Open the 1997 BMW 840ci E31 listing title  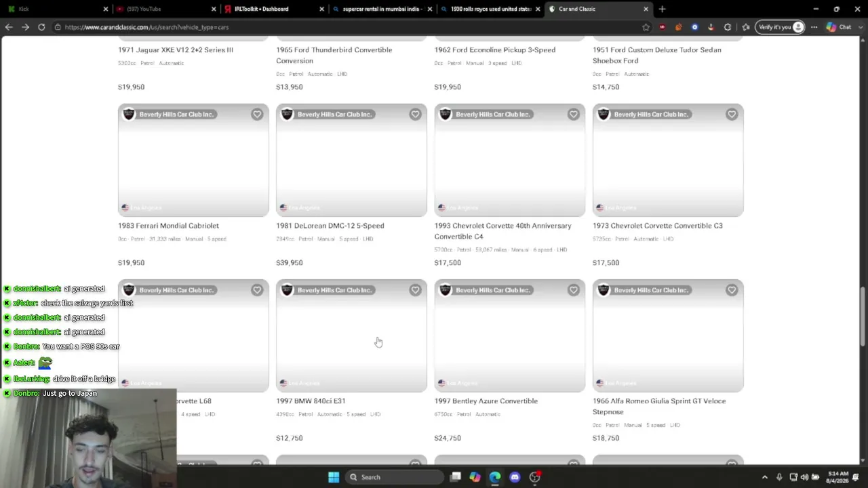[x=311, y=401]
